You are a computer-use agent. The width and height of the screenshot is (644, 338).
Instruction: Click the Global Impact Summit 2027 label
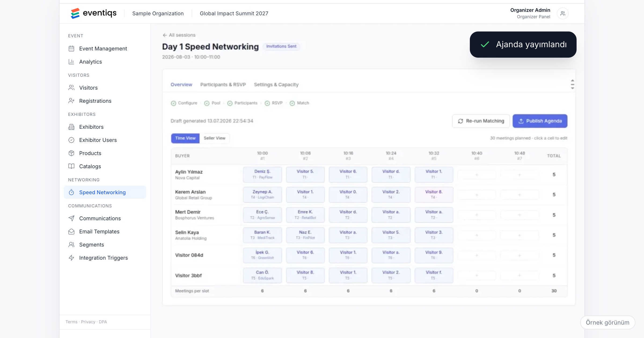point(234,13)
